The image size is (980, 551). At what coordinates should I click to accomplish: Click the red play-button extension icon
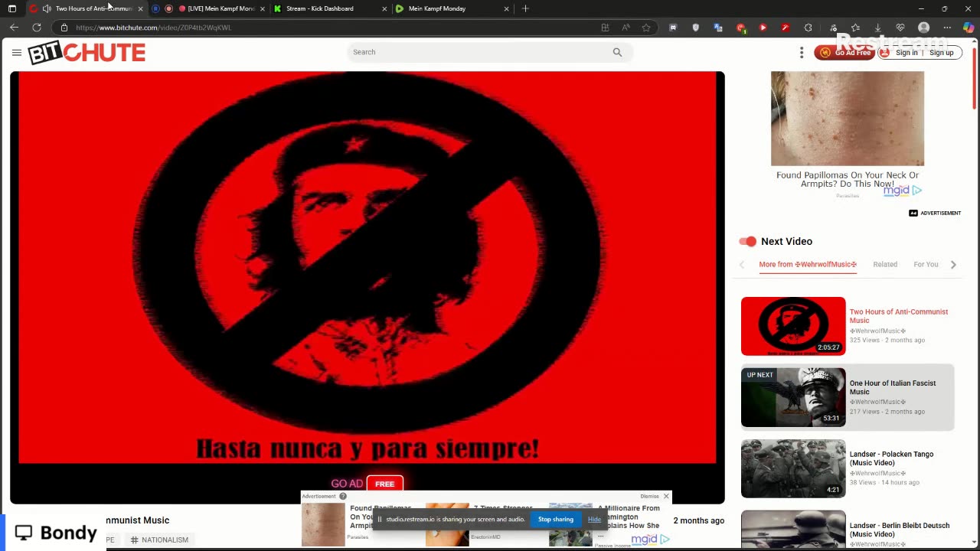[763, 28]
